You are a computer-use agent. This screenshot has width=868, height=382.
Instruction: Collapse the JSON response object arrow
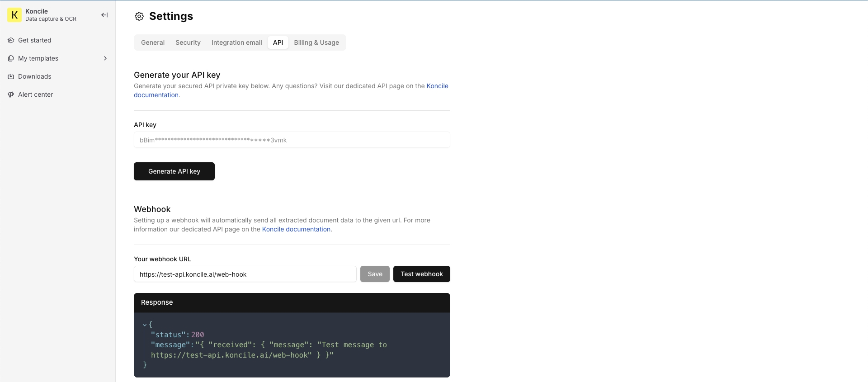[x=145, y=325]
